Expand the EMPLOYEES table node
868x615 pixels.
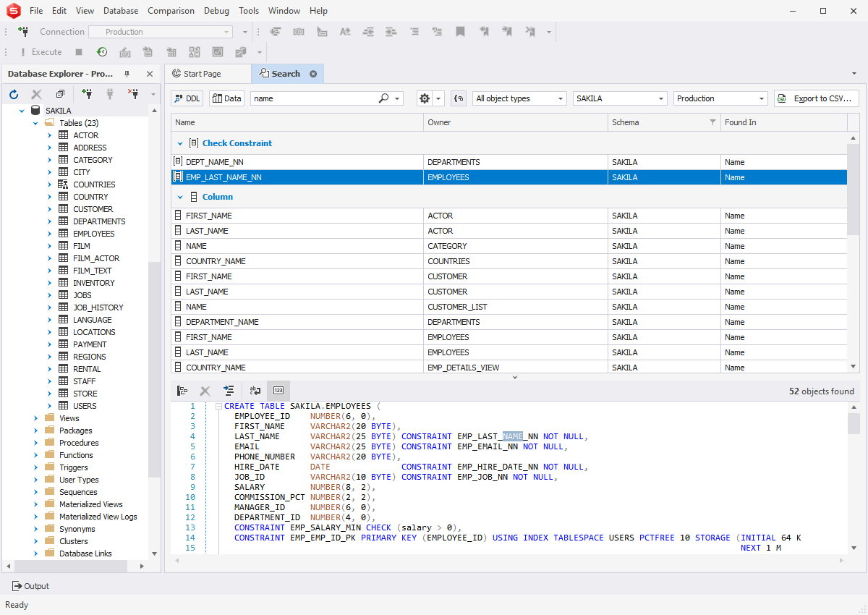pos(50,234)
